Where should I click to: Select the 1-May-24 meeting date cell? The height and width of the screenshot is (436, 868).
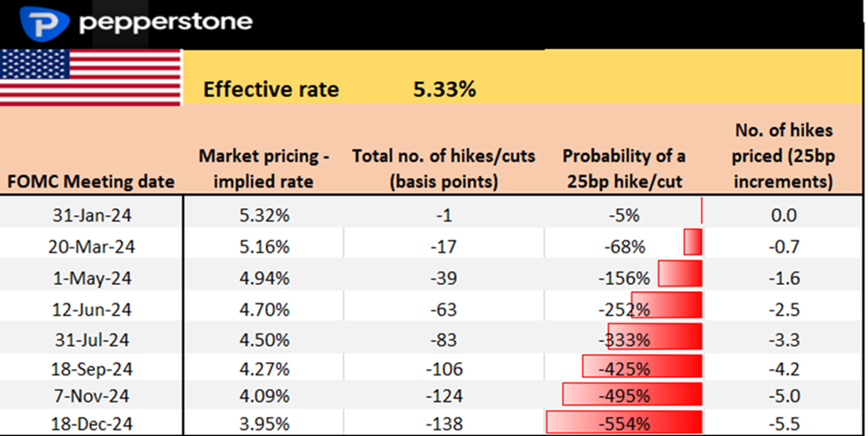(92, 277)
